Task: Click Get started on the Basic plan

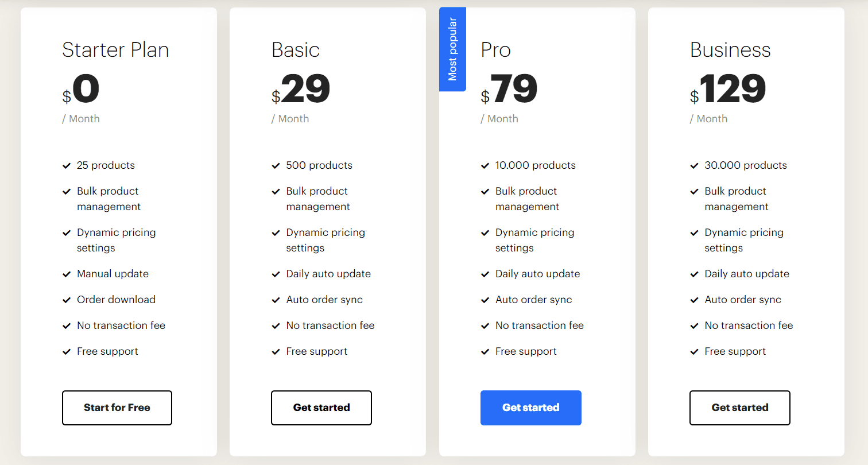Action: [321, 408]
